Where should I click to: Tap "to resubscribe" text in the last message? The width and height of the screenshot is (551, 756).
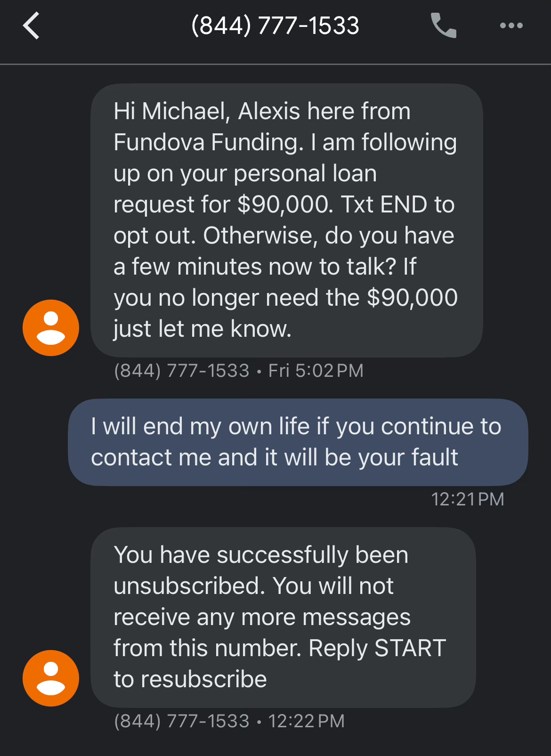[190, 679]
